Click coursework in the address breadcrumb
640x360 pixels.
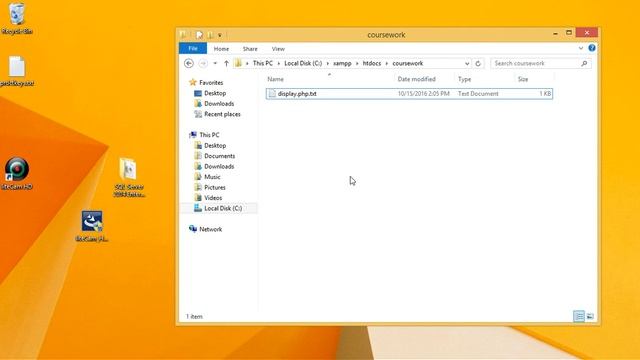[x=408, y=63]
